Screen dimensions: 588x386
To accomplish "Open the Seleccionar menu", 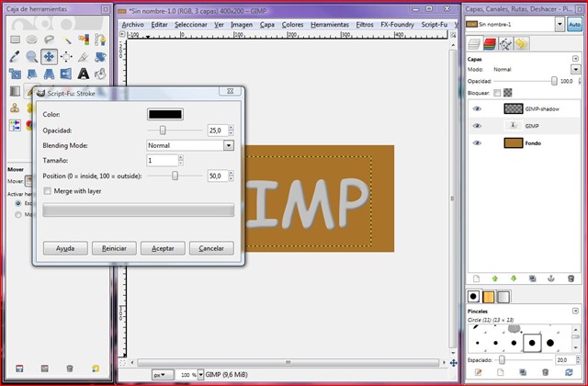I will (191, 25).
